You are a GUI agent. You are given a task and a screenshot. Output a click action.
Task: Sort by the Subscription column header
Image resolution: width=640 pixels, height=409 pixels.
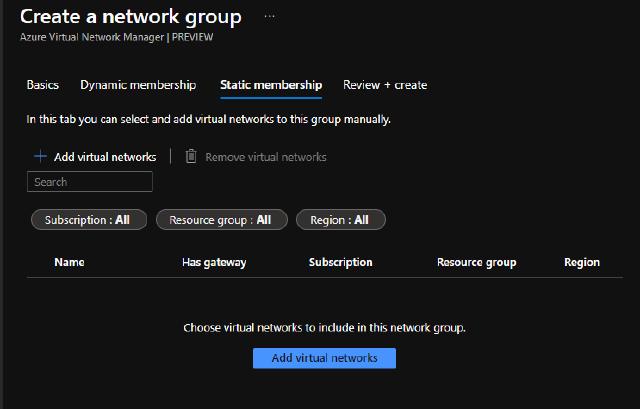(x=341, y=262)
